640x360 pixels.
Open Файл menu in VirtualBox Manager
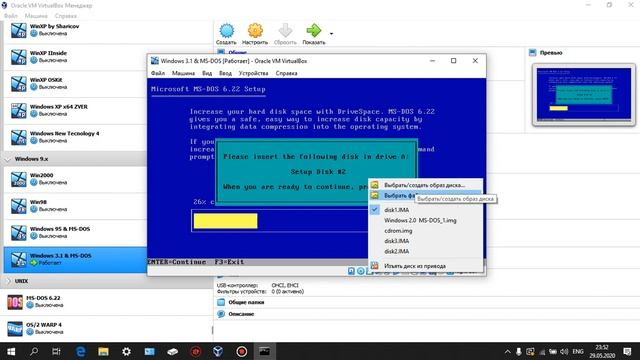tap(11, 16)
